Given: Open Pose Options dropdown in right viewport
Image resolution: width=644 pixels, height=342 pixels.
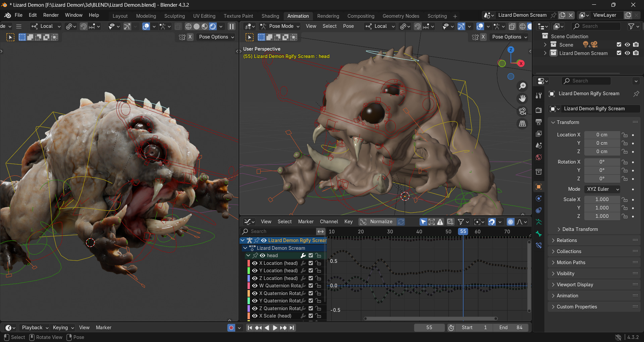Looking at the screenshot, I should [509, 37].
